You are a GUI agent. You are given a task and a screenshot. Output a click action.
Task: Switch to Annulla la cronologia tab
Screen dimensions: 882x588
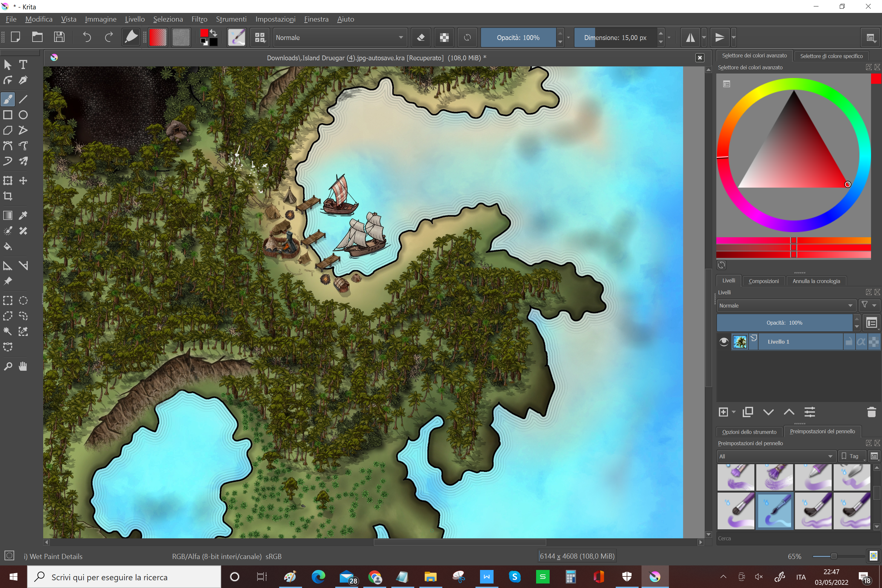(816, 281)
